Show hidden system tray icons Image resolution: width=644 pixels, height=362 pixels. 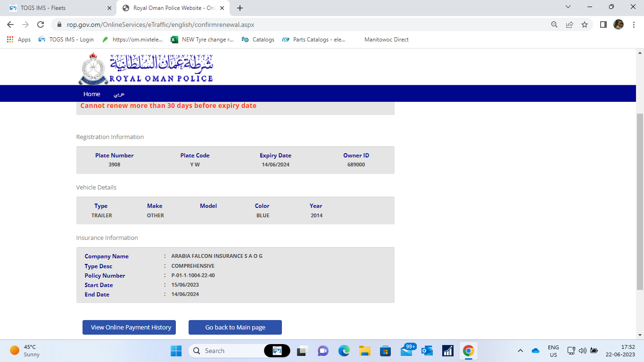point(520,351)
